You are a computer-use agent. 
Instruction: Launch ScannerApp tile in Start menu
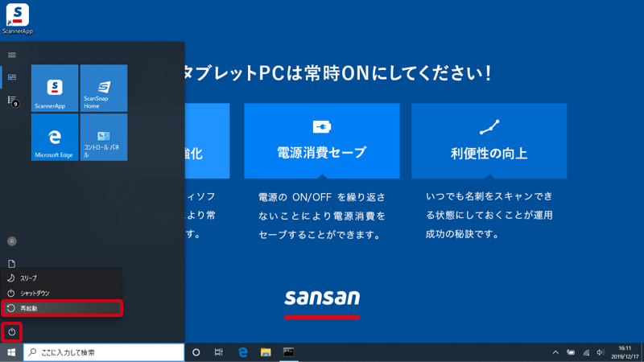[x=55, y=88]
